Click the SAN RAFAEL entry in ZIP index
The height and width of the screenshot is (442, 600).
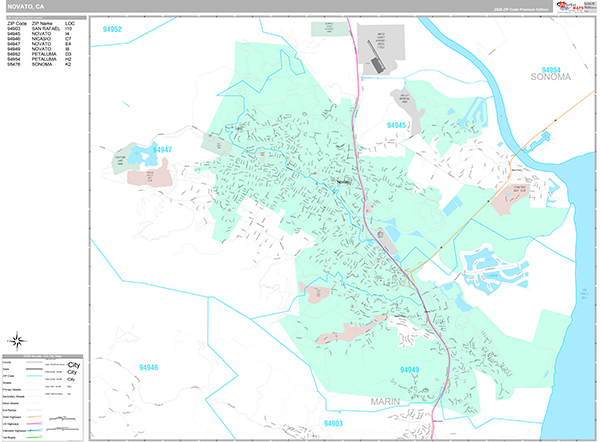click(46, 29)
